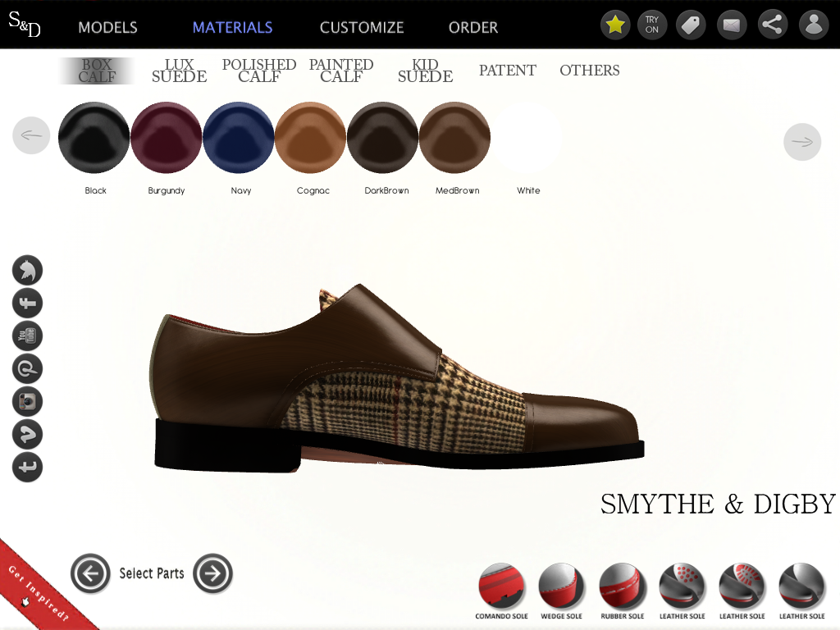Open the Instagram camera icon
Viewport: 840px width, 630px height.
[x=27, y=401]
